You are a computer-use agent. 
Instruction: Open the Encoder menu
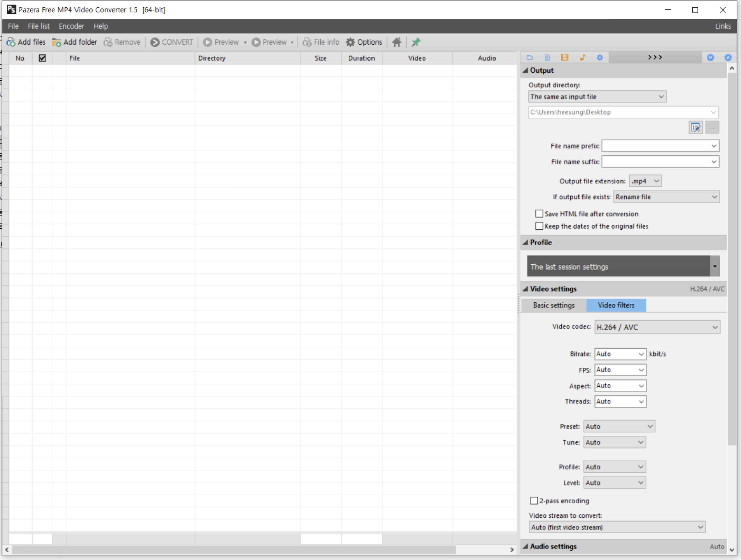71,26
